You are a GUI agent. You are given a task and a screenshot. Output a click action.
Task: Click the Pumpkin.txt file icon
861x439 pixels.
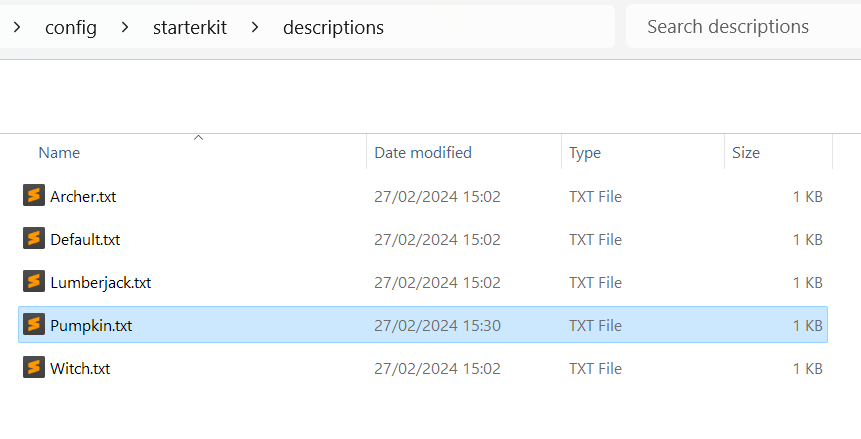pos(34,325)
